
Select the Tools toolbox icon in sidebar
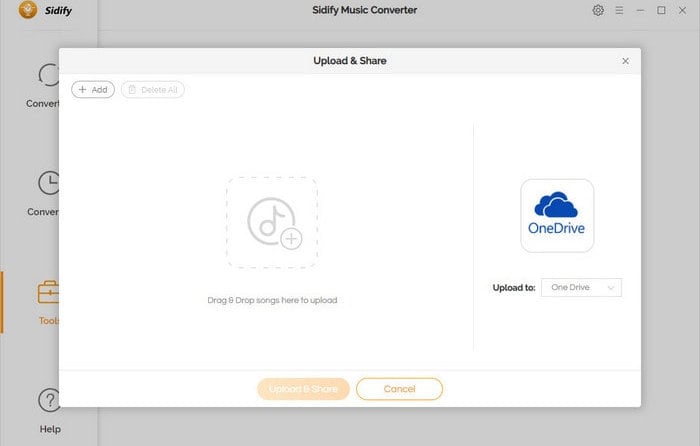(48, 292)
